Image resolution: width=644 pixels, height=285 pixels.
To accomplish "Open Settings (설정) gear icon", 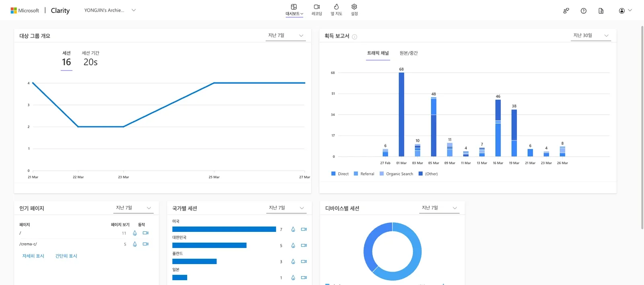I will pos(354,10).
